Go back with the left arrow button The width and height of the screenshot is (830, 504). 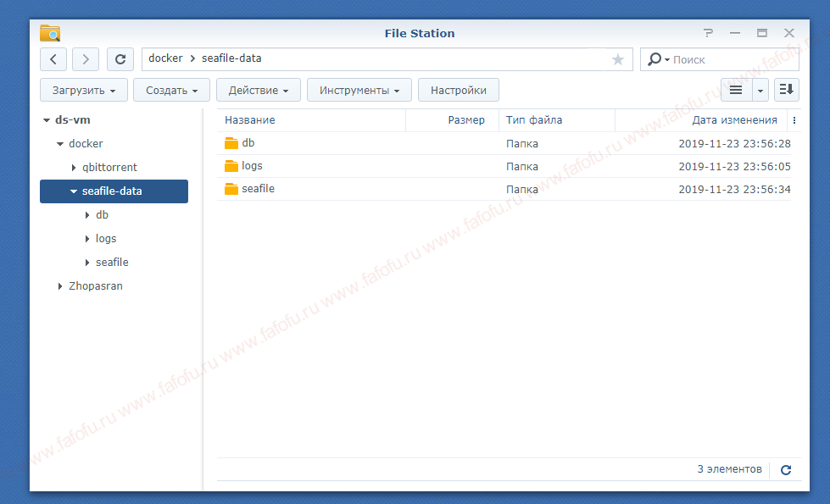53,59
